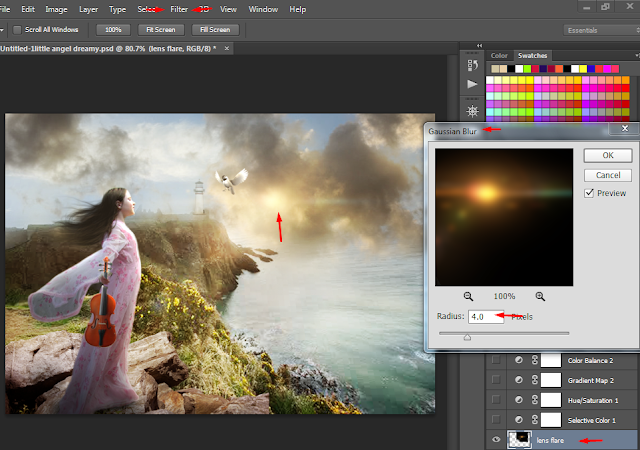This screenshot has width=640, height=450.
Task: Open the Actions panel play icon
Action: (472, 84)
